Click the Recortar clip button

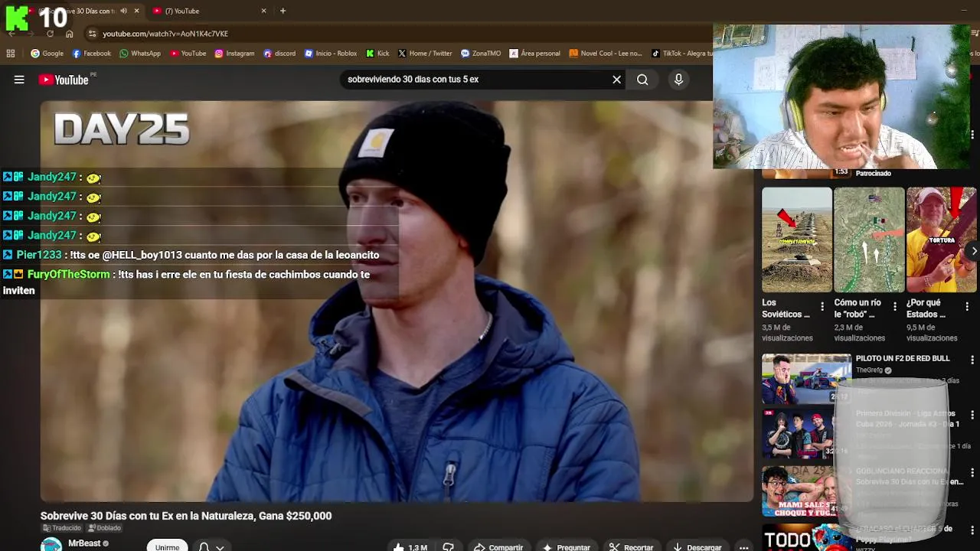tap(632, 547)
